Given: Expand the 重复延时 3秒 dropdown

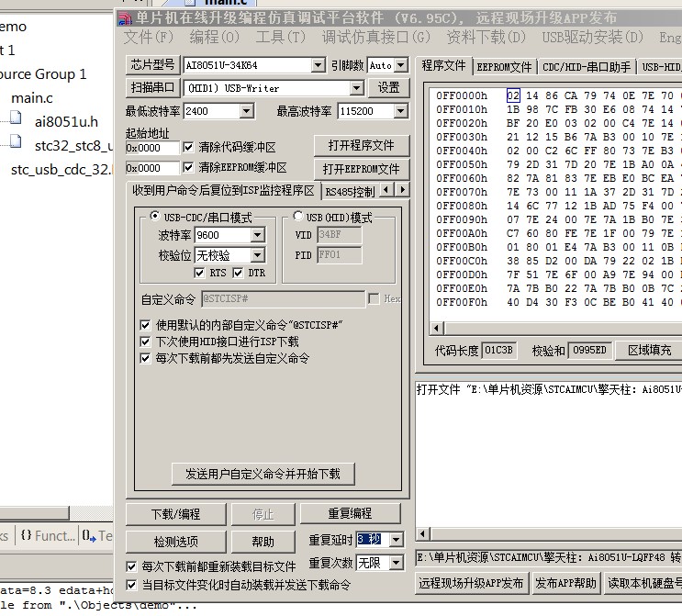Looking at the screenshot, I should [x=396, y=540].
